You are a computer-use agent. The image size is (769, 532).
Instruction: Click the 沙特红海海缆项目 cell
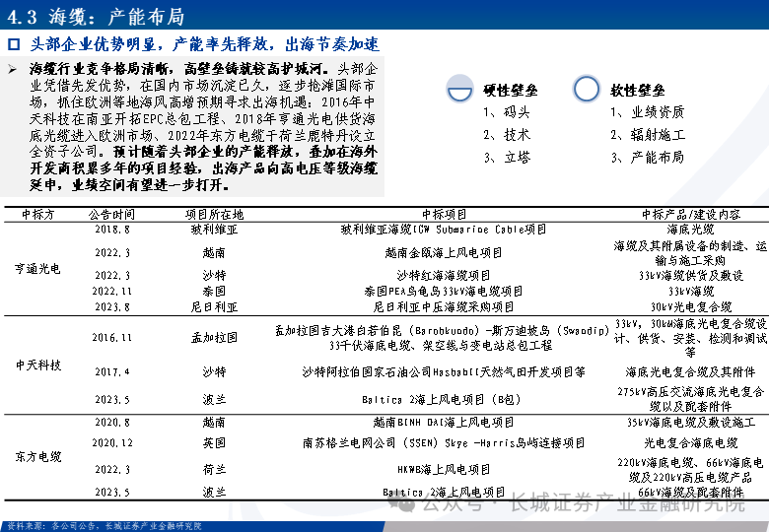pos(444,275)
